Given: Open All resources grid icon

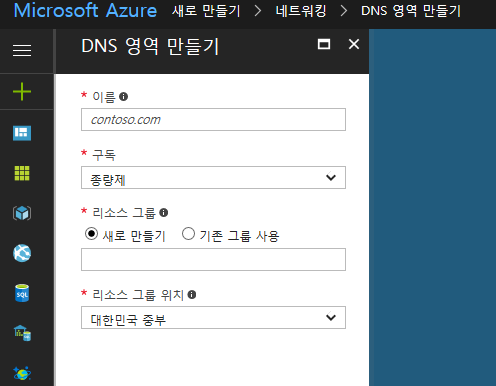Looking at the screenshot, I should [22, 173].
